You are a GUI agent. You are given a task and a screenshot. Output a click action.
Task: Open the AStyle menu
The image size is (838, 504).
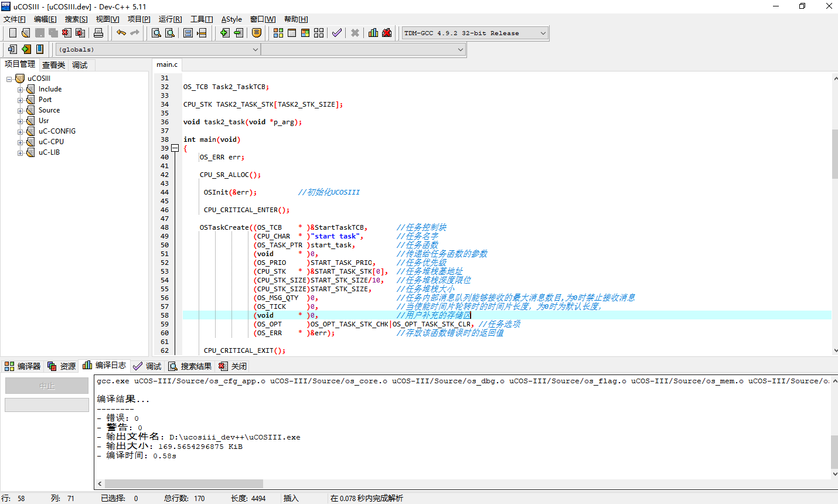tap(231, 19)
